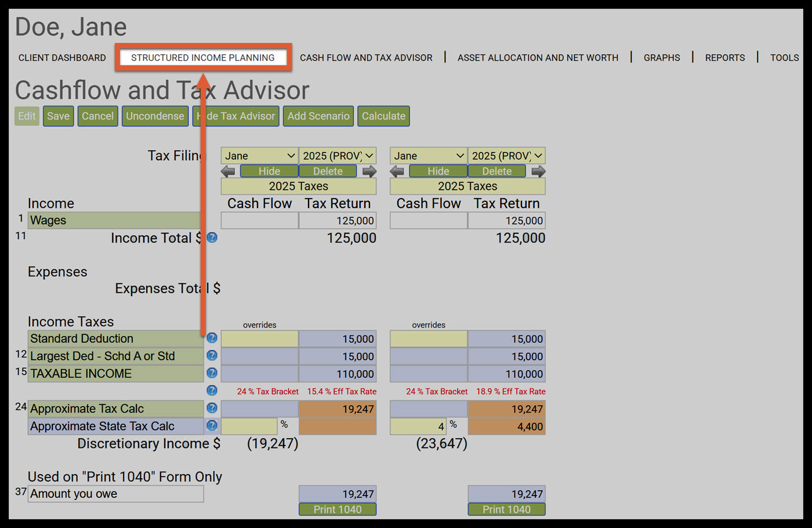Click second scenario Approximate Tax Calc 19,247 cell
The width and height of the screenshot is (812, 528).
click(x=506, y=409)
